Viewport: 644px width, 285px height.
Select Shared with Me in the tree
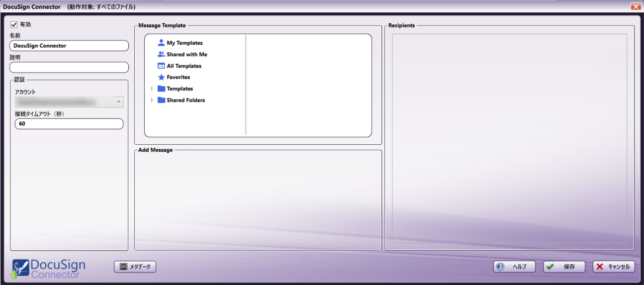[187, 54]
